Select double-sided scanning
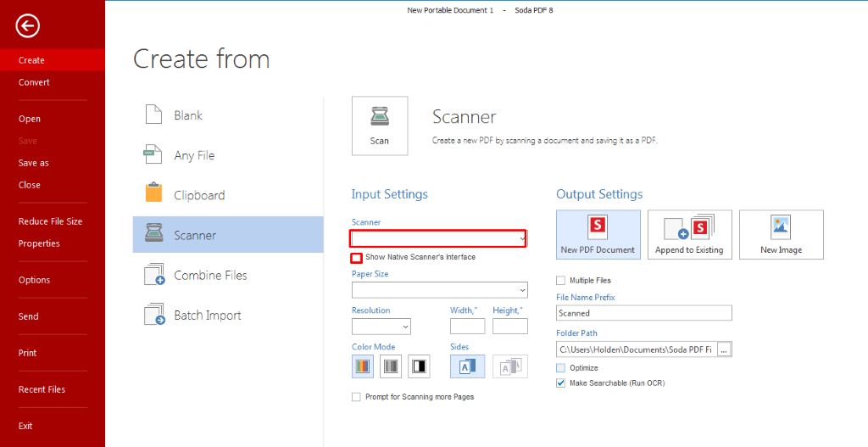 click(509, 366)
